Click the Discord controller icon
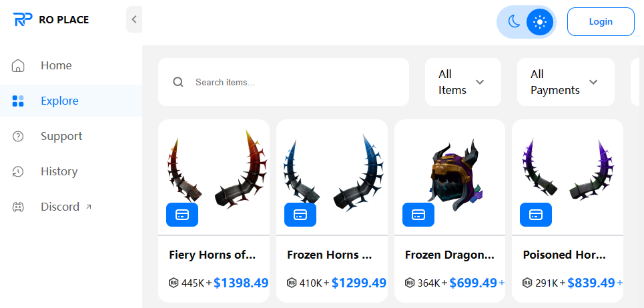644x308 pixels. [x=18, y=207]
